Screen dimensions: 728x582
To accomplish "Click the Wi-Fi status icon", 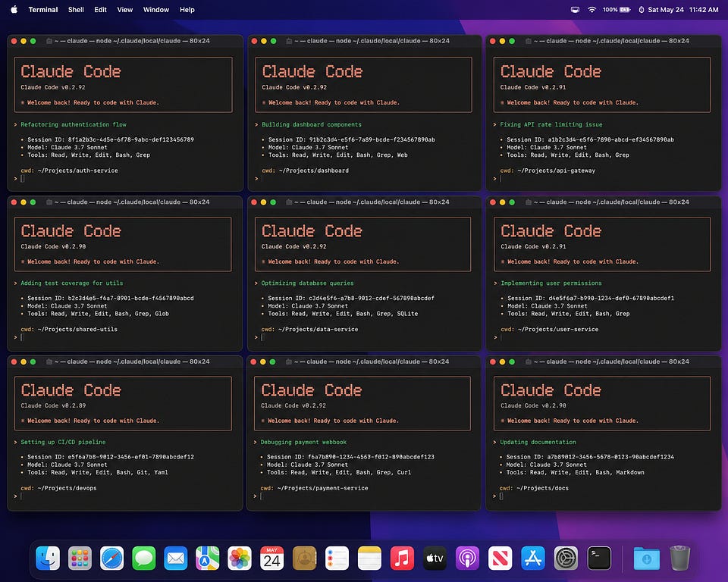I will pos(591,9).
